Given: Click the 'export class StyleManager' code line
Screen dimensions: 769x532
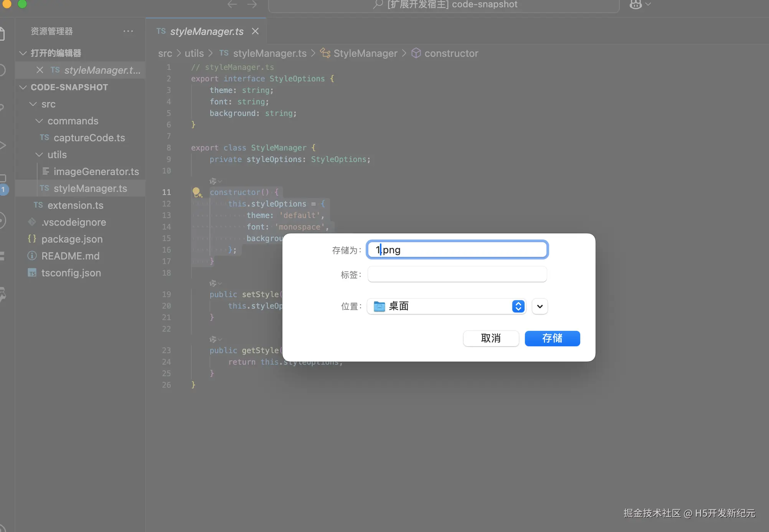Looking at the screenshot, I should point(253,148).
